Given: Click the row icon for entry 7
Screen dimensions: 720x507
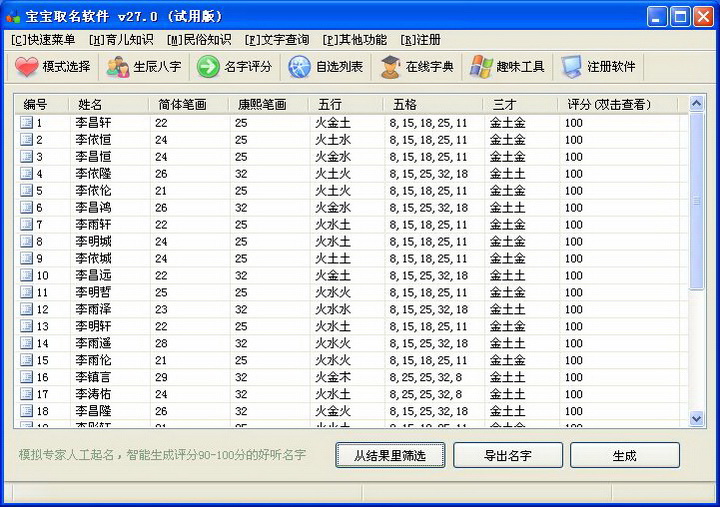Looking at the screenshot, I should click(27, 225).
